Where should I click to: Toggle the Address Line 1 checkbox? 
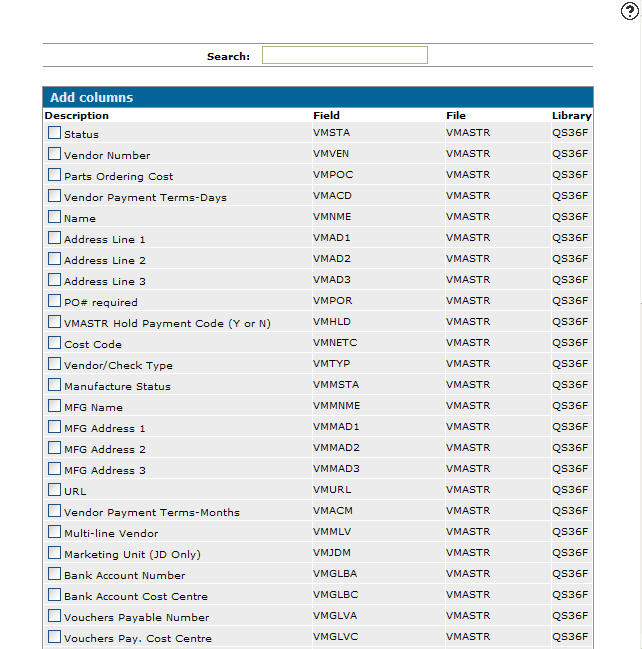point(54,238)
